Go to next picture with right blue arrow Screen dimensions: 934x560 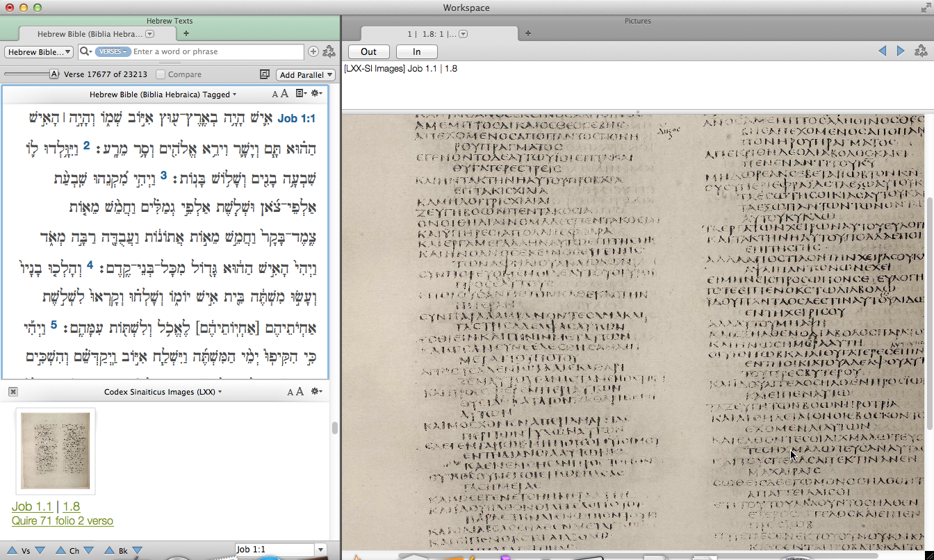[x=901, y=51]
